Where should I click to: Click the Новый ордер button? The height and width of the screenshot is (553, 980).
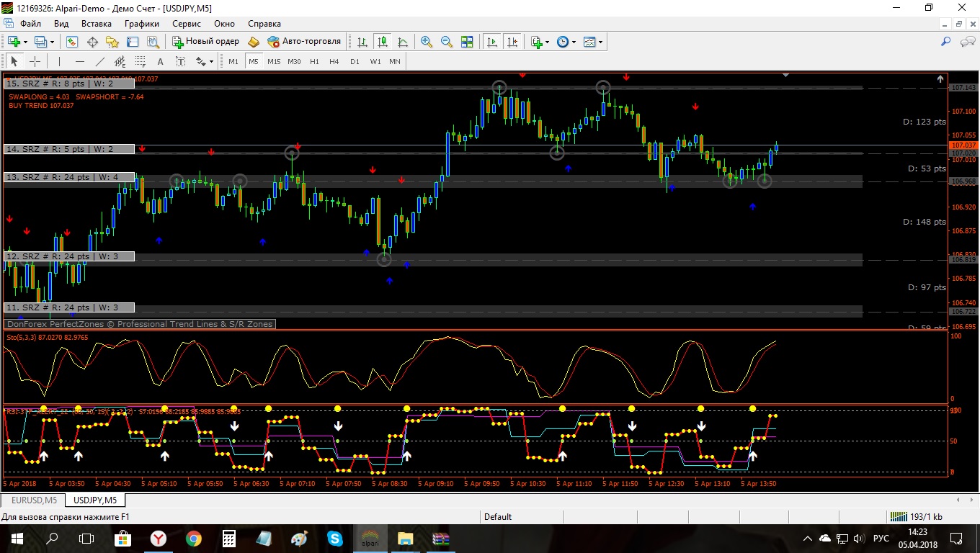coord(205,42)
